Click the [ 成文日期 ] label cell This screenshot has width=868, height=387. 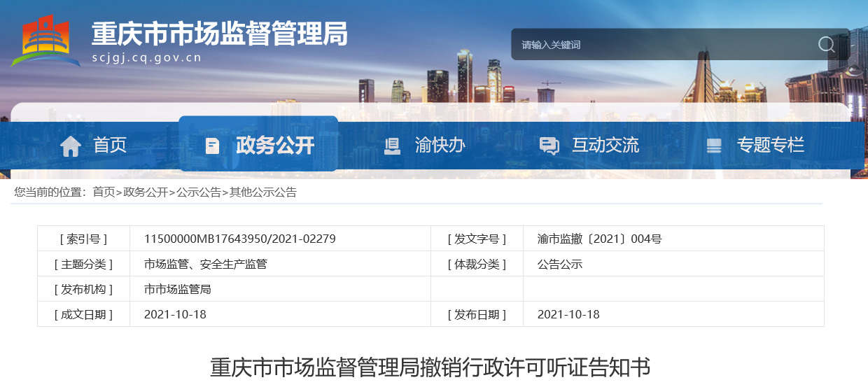click(83, 314)
